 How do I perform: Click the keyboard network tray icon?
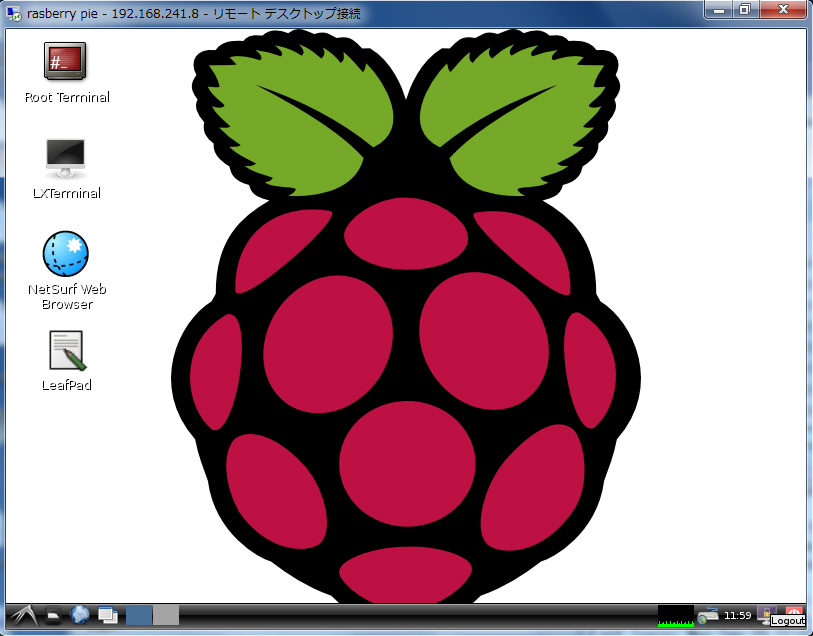coord(708,615)
